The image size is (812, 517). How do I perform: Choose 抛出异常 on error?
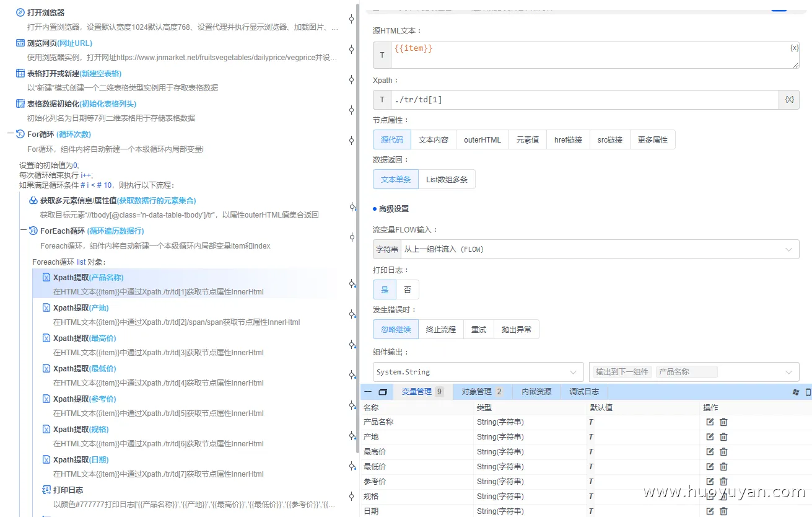coord(517,329)
